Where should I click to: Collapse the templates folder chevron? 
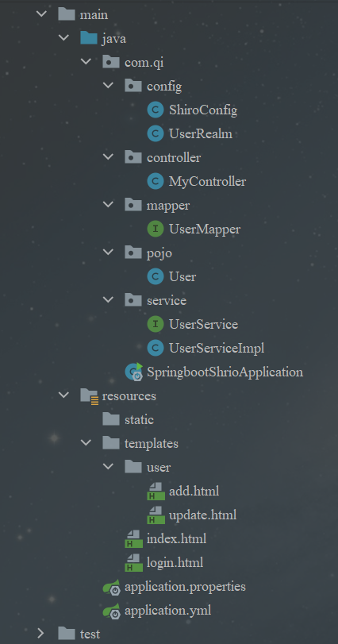(x=86, y=443)
